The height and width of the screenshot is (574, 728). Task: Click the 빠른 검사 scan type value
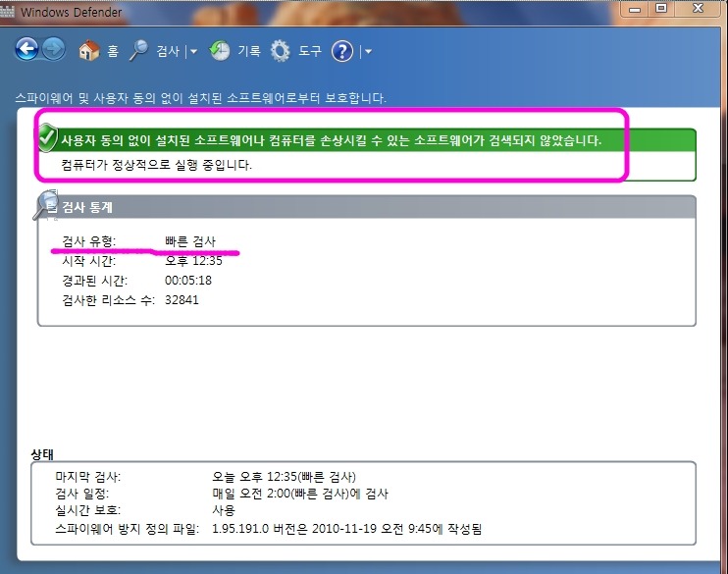[190, 241]
